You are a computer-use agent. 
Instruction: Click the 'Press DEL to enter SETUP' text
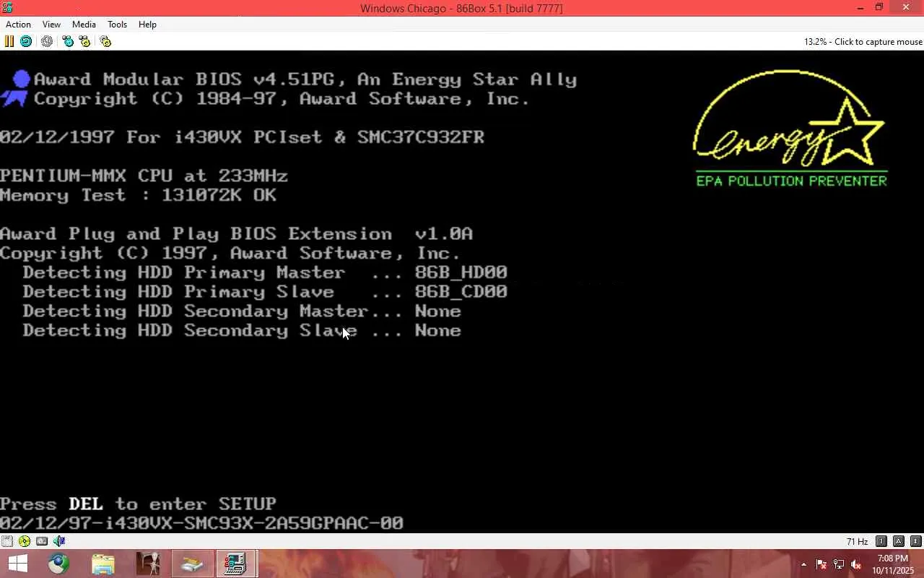138,504
